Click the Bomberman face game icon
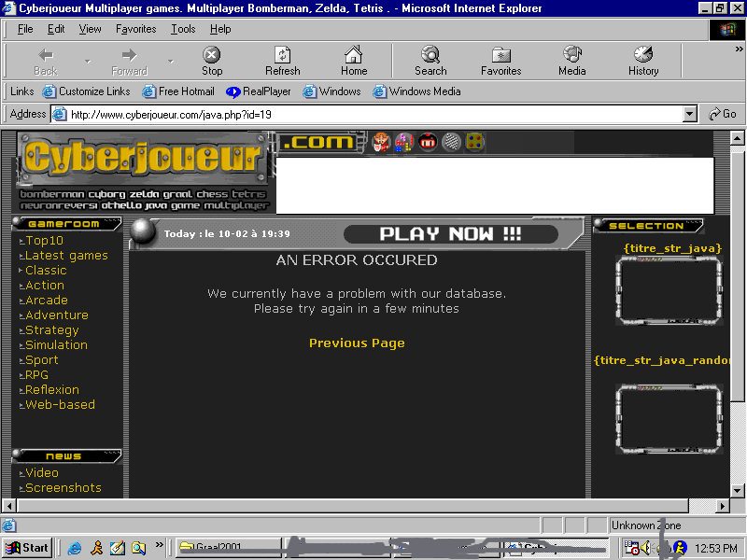The height and width of the screenshot is (560, 747). [428, 143]
